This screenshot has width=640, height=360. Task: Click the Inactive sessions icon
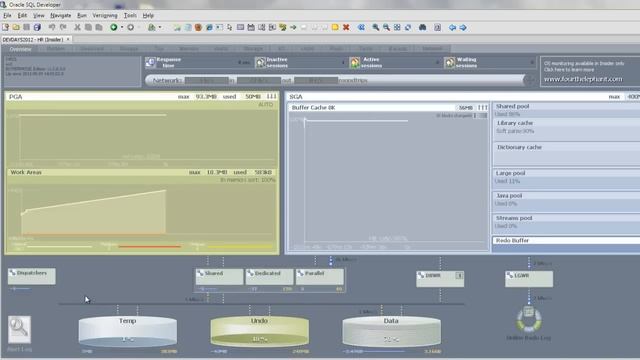(x=260, y=62)
